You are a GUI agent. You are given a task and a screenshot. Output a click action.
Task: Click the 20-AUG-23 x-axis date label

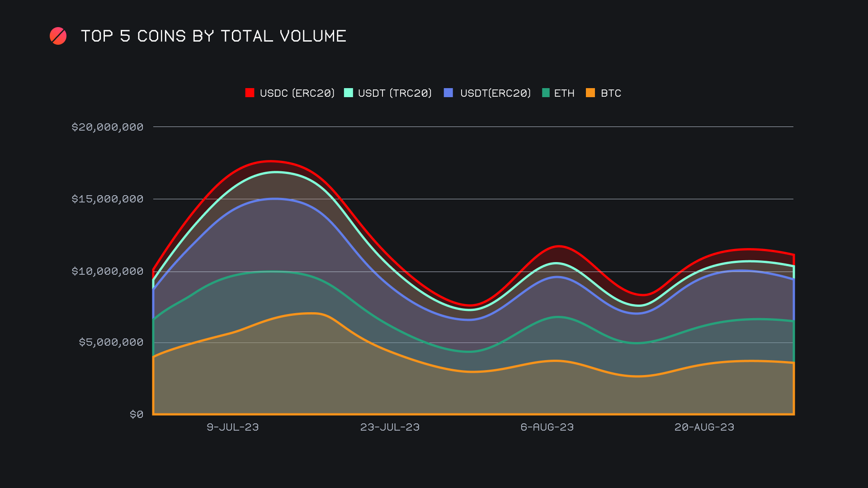(x=704, y=427)
